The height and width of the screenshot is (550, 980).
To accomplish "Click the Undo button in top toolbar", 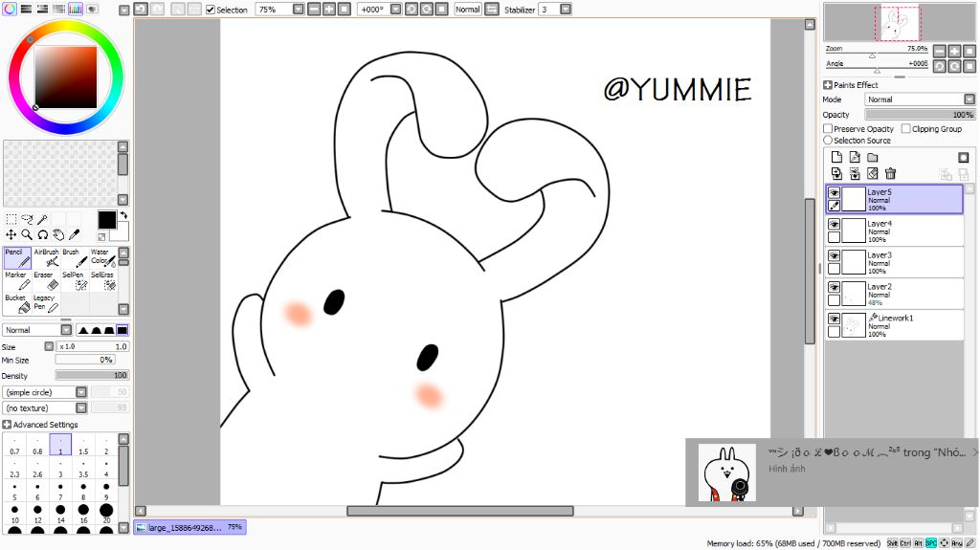I will click(141, 10).
